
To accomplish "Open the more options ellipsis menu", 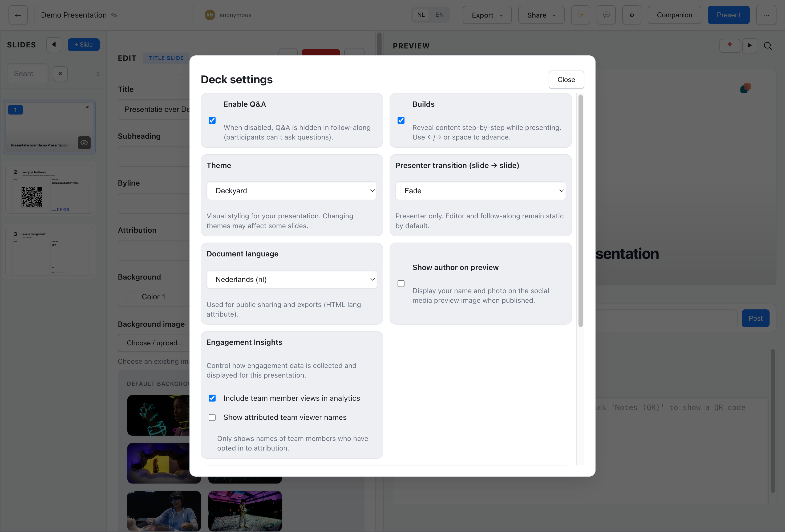I will click(x=766, y=15).
